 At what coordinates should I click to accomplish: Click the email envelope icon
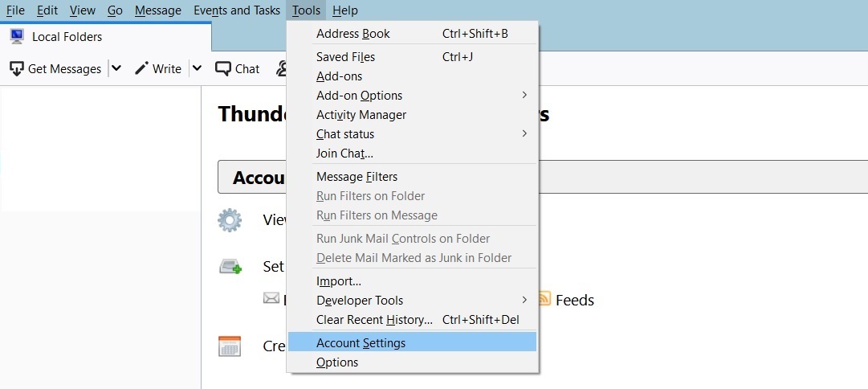pyautogui.click(x=271, y=299)
